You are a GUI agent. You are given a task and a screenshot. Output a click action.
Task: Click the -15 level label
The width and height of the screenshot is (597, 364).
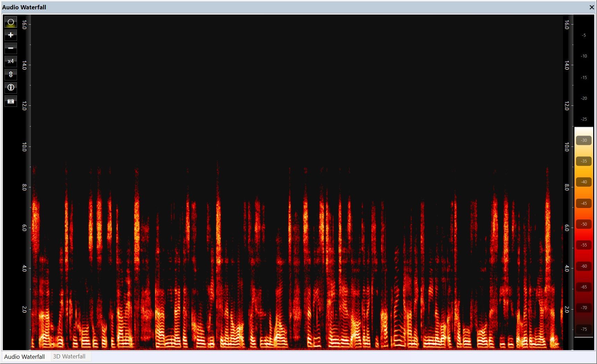[584, 78]
